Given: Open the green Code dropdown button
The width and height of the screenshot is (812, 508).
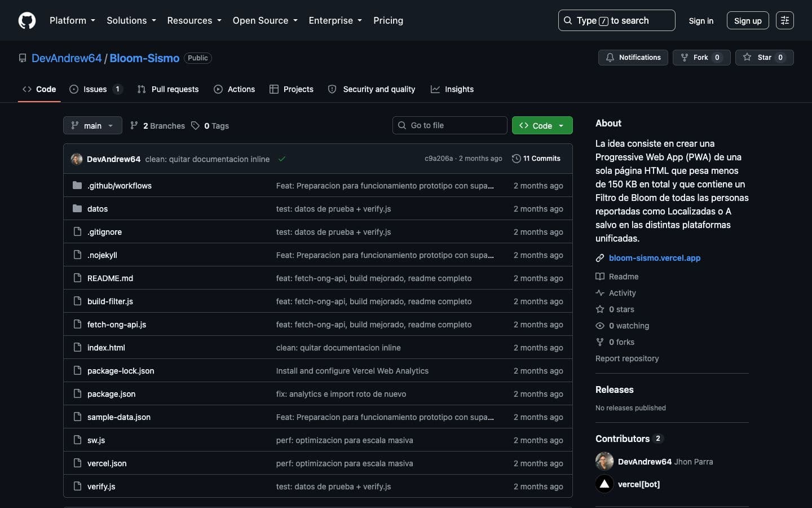Looking at the screenshot, I should pyautogui.click(x=542, y=125).
